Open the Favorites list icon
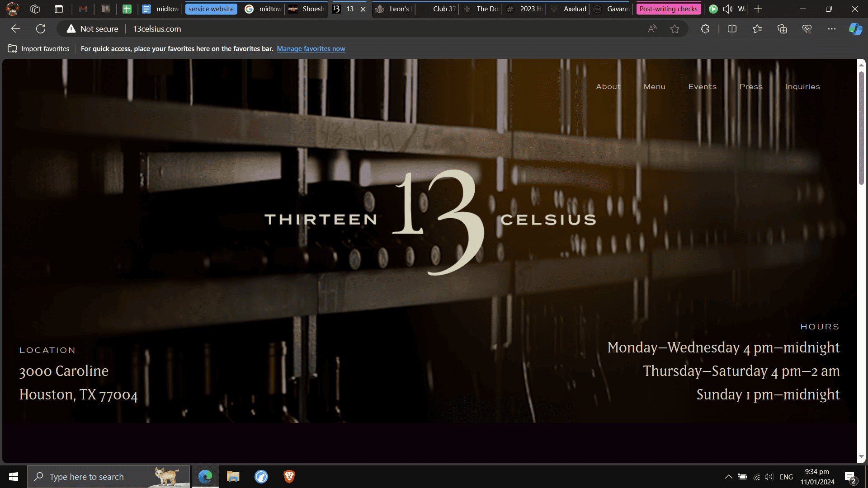The height and width of the screenshot is (488, 868). [x=757, y=29]
